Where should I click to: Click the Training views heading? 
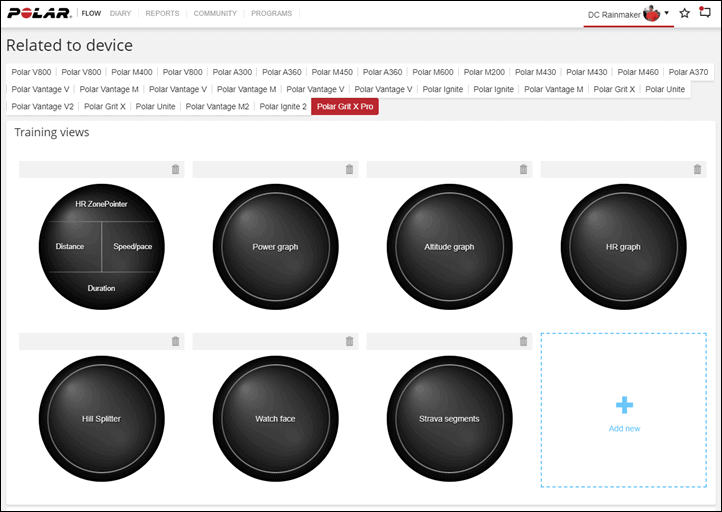52,132
